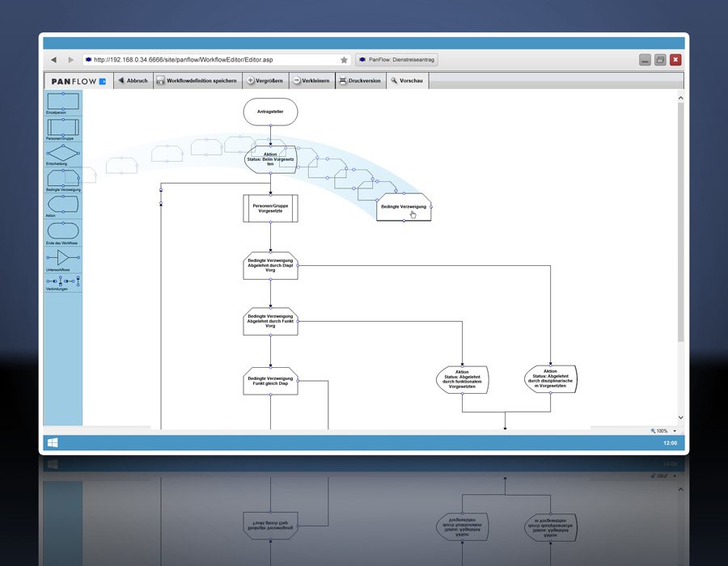Bookmark the page via the star icon
The height and width of the screenshot is (566, 728).
pos(345,59)
